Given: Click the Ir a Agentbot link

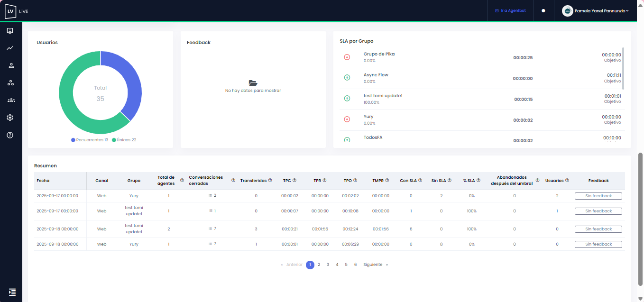Looking at the screenshot, I should click(510, 10).
